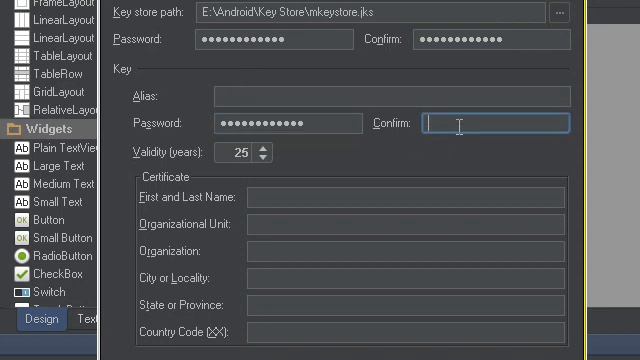This screenshot has width=640, height=360.
Task: Select the GridLayout label in palette
Action: 59,92
